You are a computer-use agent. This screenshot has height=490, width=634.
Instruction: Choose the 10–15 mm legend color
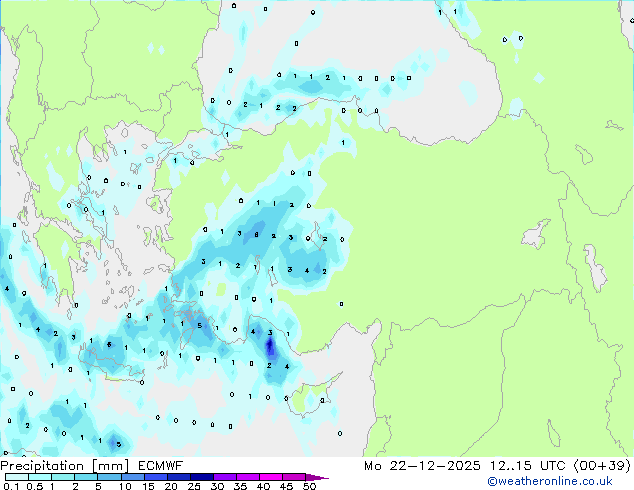(x=132, y=477)
